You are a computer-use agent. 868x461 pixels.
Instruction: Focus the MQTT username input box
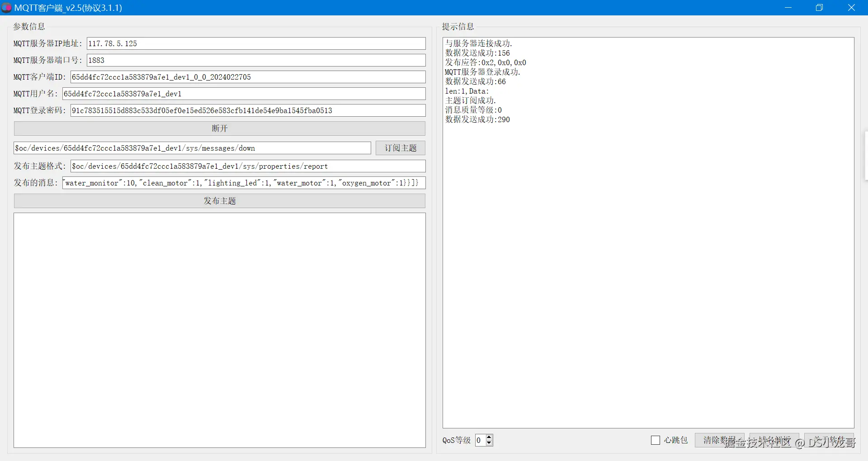(244, 94)
